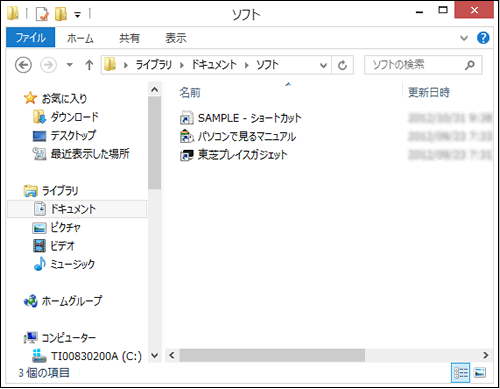Click the New Folder icon in the title bar
The width and height of the screenshot is (500, 389).
[x=61, y=14]
